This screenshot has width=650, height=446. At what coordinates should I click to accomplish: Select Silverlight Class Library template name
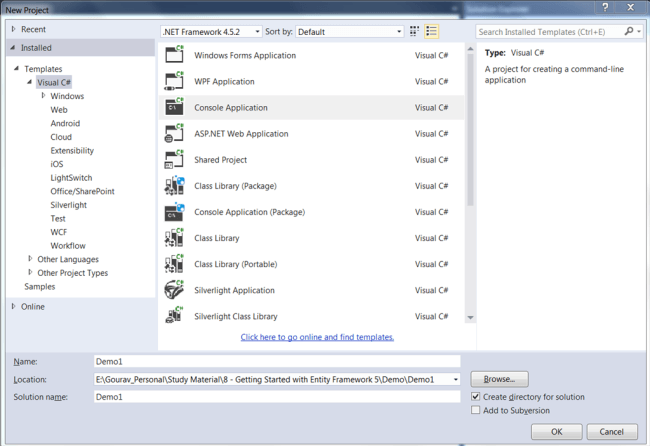[x=236, y=317]
